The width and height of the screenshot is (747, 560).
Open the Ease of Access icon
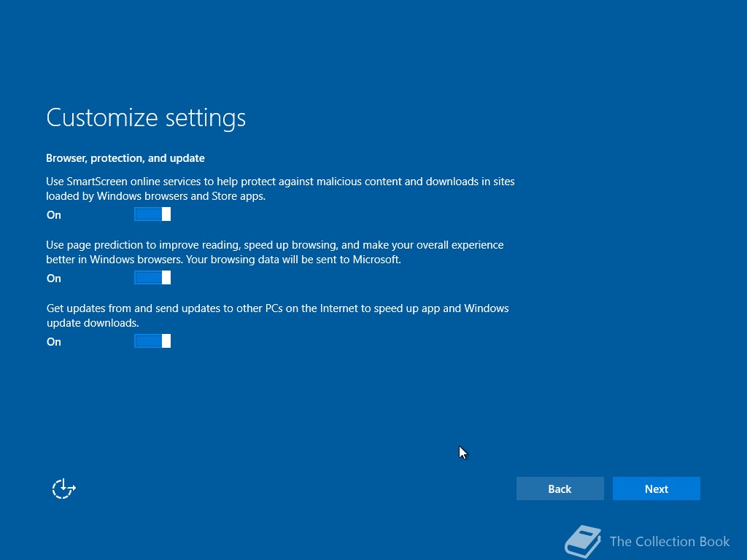coord(64,489)
